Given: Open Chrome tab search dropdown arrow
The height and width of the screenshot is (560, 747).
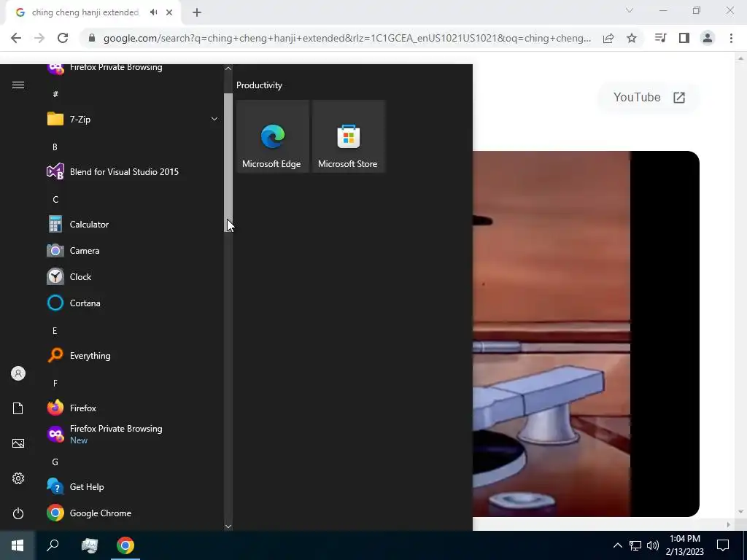Looking at the screenshot, I should pyautogui.click(x=630, y=10).
